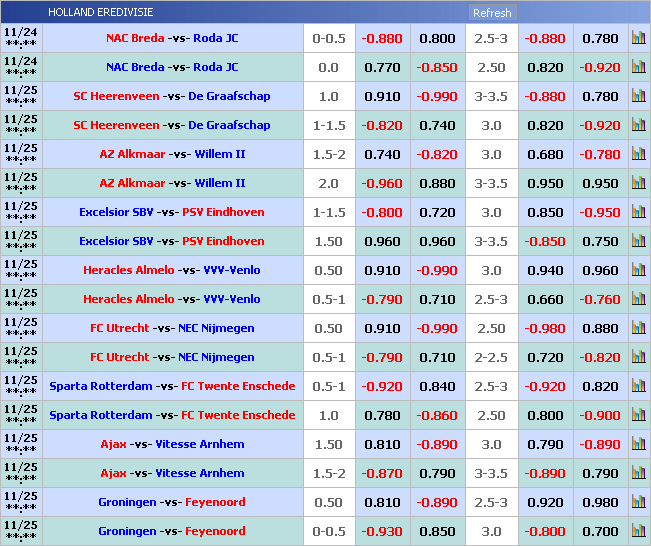The width and height of the screenshot is (651, 546).
Task: Show chart for FC Utrecht 0.5-1 handicap row
Action: [x=638, y=357]
